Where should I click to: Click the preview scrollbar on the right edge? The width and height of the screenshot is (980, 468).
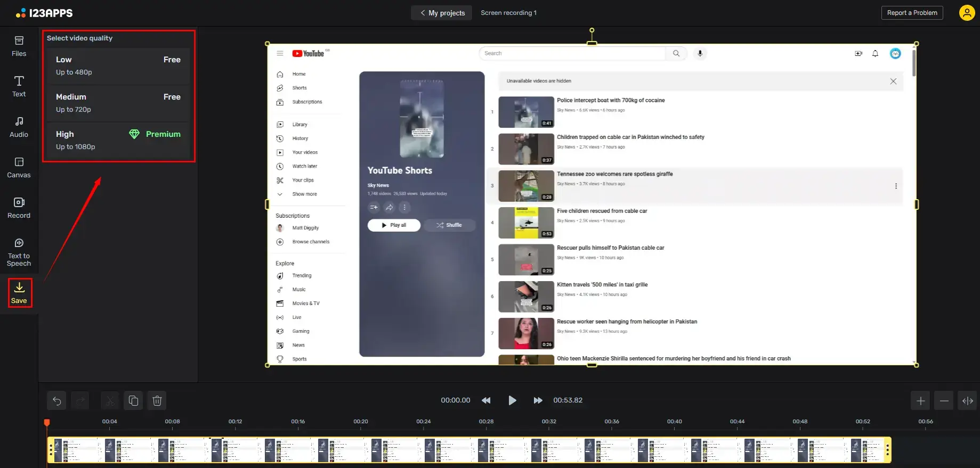click(x=913, y=63)
